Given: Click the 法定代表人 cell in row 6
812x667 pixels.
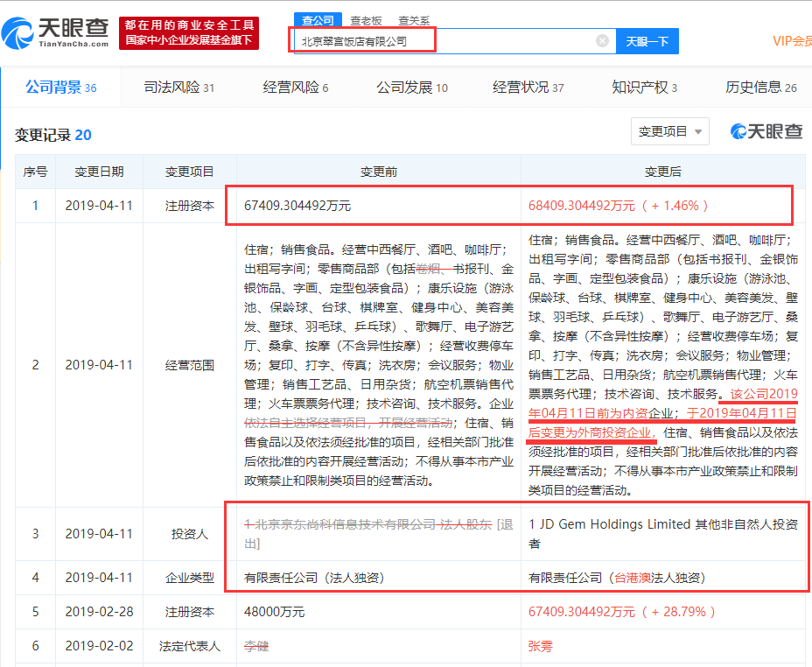Looking at the screenshot, I should [x=189, y=646].
